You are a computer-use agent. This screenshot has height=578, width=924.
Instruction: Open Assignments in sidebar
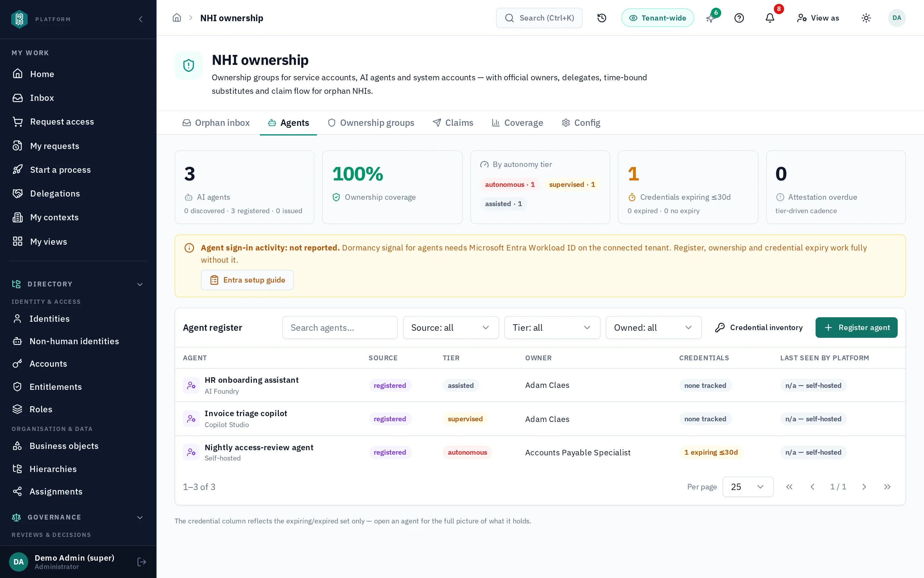pos(78,492)
